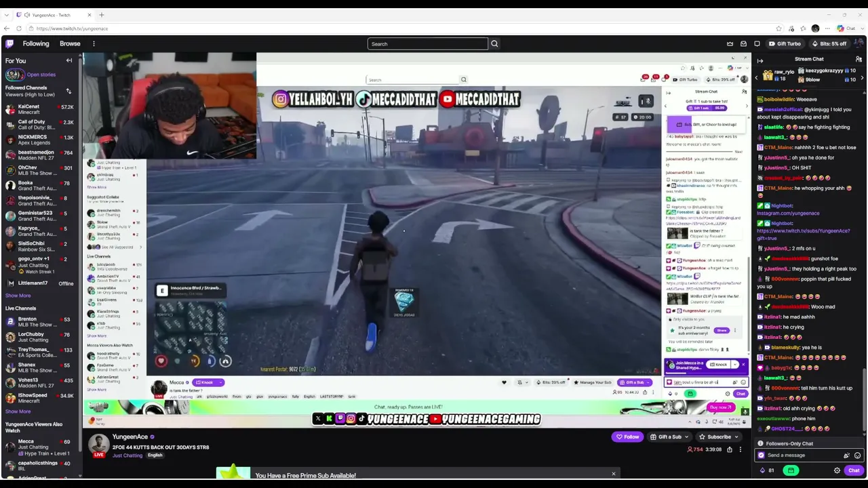The height and width of the screenshot is (488, 868).
Task: Open the more options menu next to Browse
Action: [x=94, y=43]
